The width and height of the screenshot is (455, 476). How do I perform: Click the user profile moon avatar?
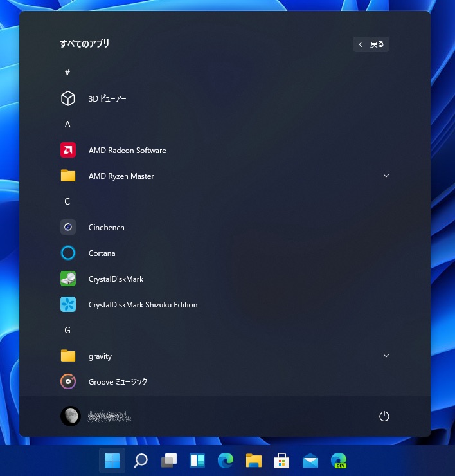71,416
